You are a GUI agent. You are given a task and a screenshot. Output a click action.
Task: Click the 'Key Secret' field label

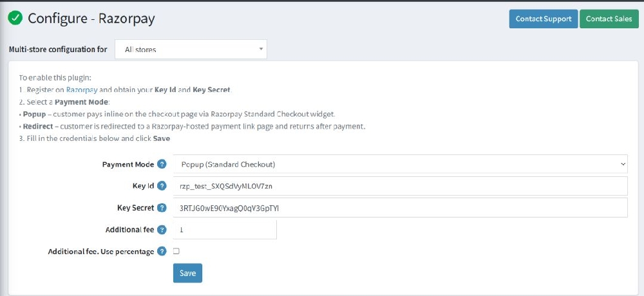[x=135, y=208]
